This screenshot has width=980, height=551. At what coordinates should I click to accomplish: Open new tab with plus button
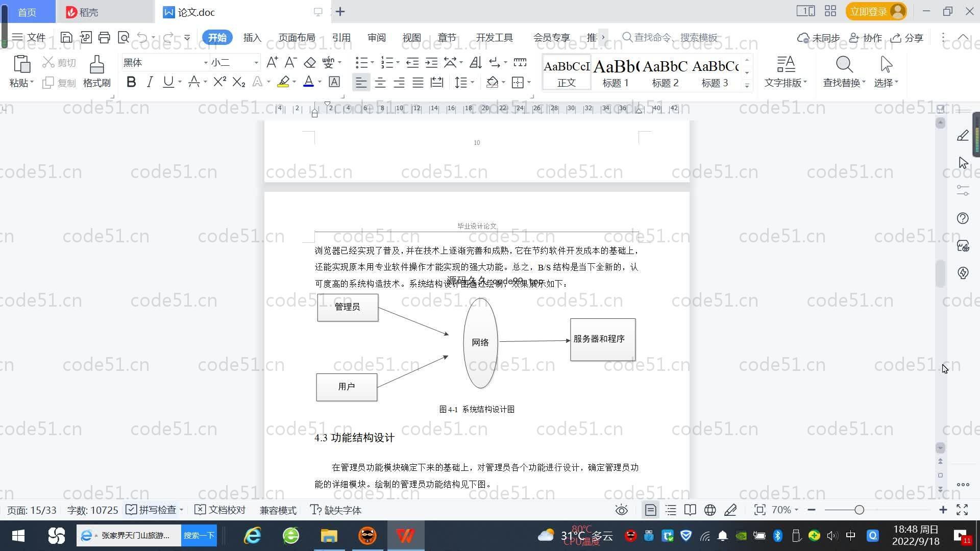tap(340, 11)
